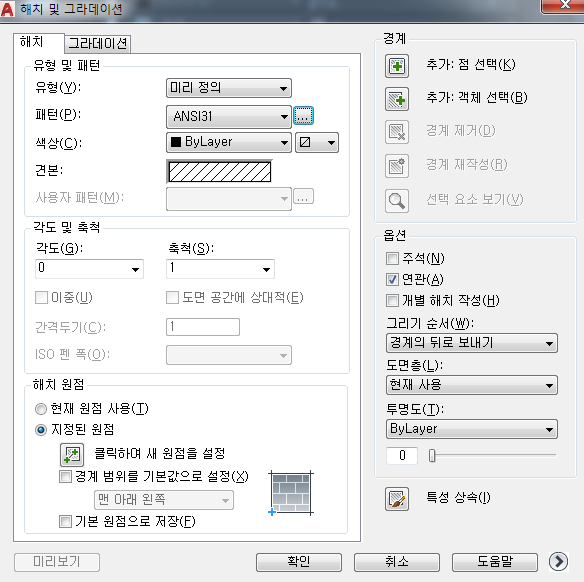
Task: Toggle the 이중(U) checkbox
Action: [41, 298]
